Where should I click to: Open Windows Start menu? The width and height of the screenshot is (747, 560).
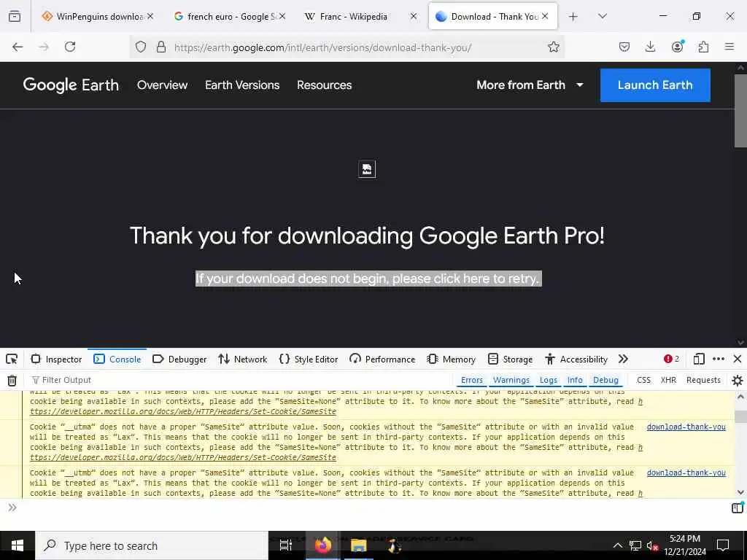18,545
